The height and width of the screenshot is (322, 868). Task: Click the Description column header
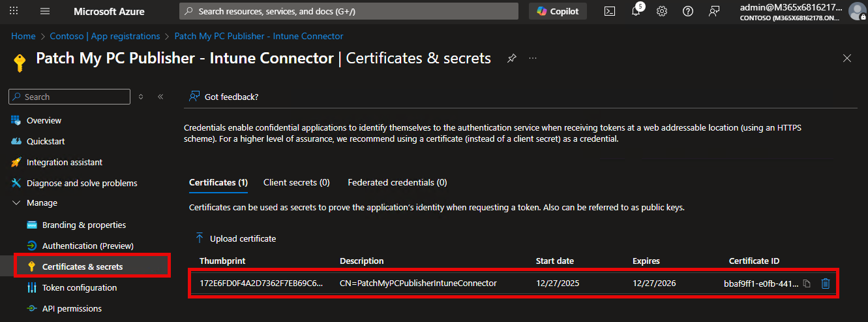tap(362, 261)
